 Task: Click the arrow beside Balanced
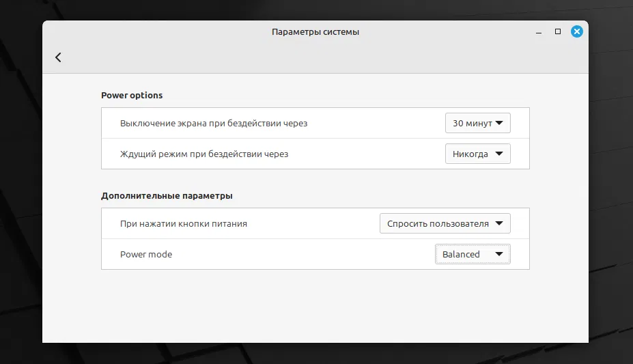click(x=498, y=254)
